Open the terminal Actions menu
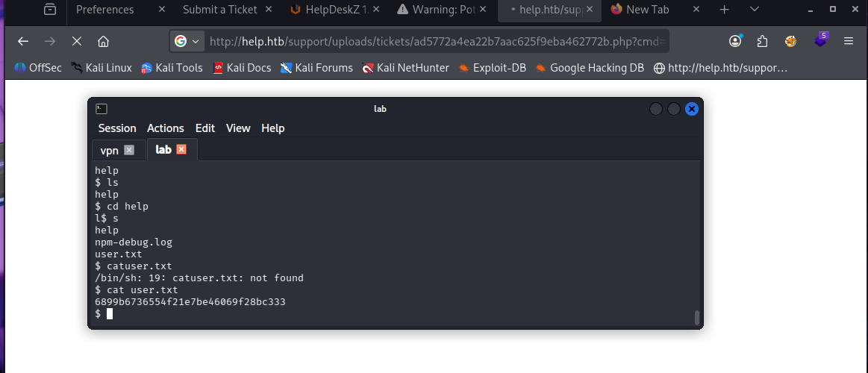Viewport: 868px width, 373px height. point(165,128)
